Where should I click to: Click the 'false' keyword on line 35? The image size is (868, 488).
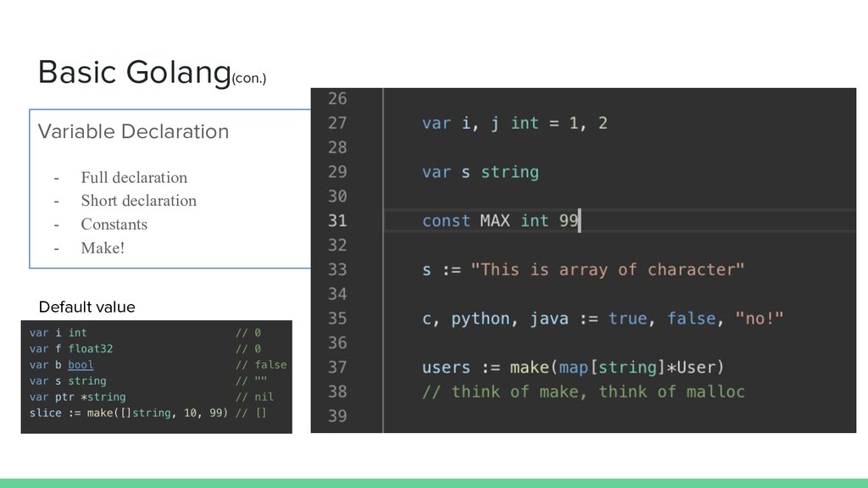coord(692,319)
